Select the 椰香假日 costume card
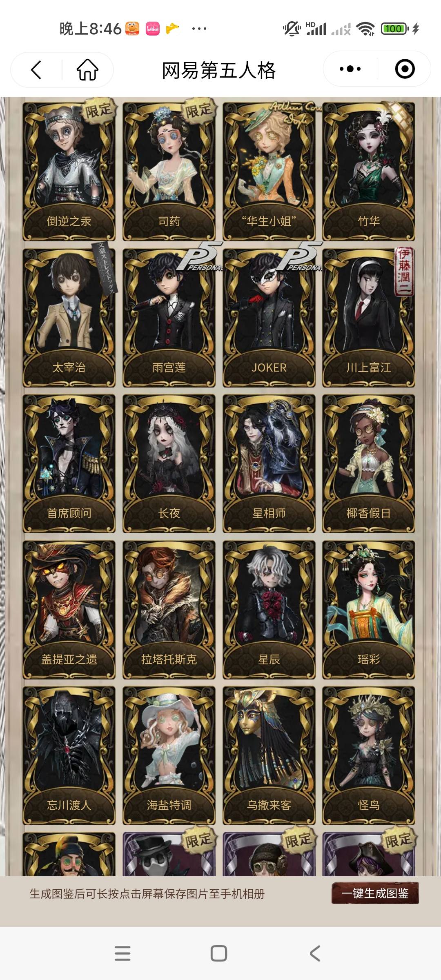Viewport: 441px width, 980px height. (x=369, y=463)
